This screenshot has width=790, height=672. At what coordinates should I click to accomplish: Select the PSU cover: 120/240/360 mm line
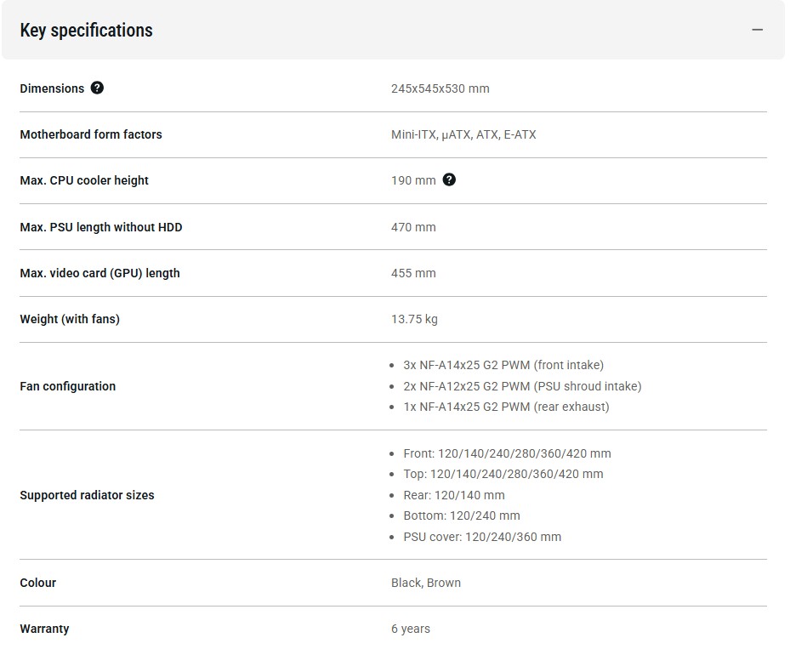(482, 537)
